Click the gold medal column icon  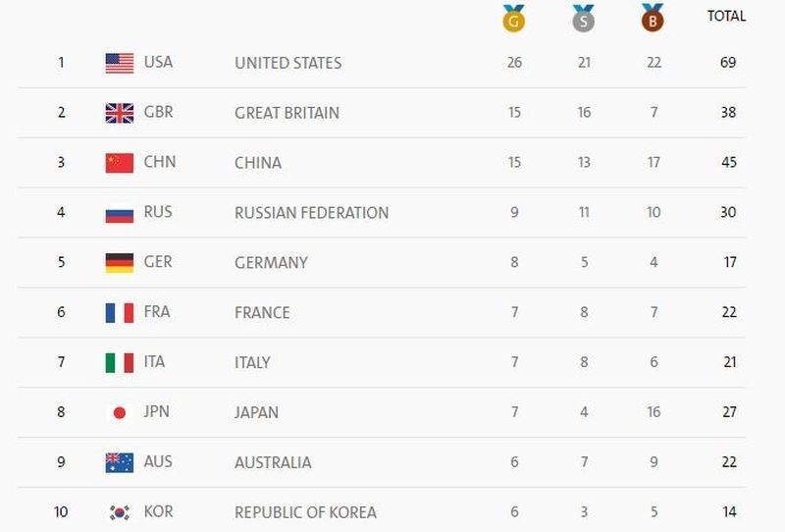point(514,18)
